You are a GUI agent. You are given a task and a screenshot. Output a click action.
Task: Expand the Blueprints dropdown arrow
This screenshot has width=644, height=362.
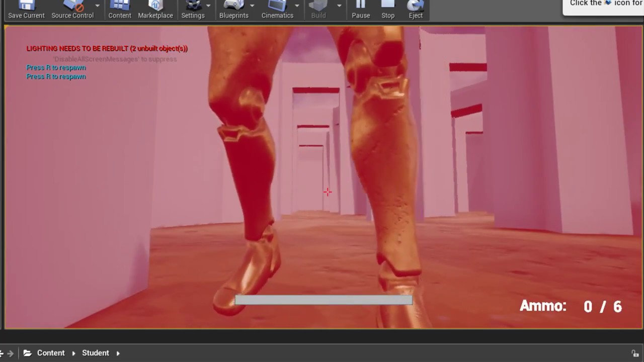click(x=252, y=6)
